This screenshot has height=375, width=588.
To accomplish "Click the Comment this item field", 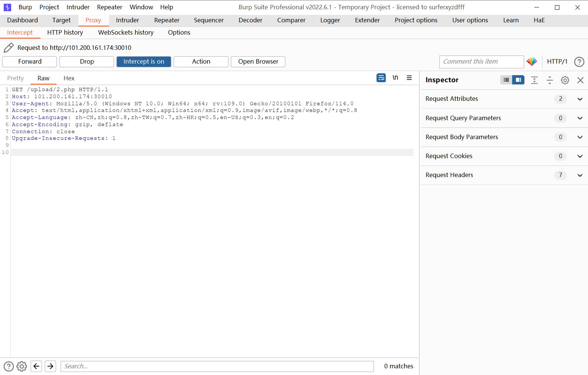I will coord(481,62).
